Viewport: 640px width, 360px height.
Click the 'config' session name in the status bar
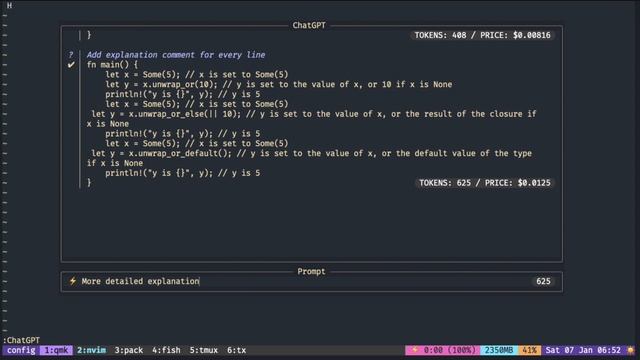(x=21, y=350)
